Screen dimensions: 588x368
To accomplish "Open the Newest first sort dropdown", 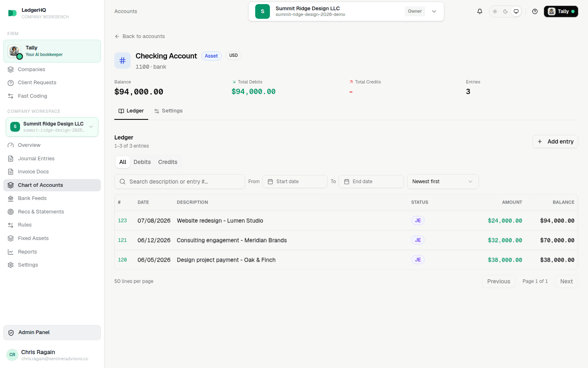I will [x=443, y=182].
